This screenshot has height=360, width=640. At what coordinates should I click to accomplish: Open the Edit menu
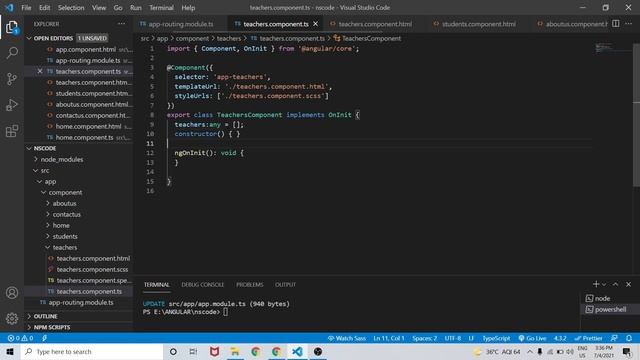[x=44, y=8]
